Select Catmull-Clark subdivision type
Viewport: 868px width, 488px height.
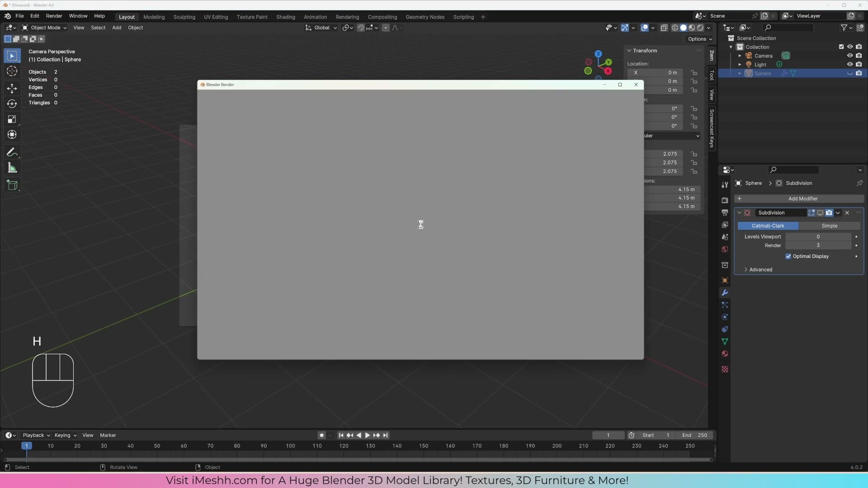[x=768, y=225]
